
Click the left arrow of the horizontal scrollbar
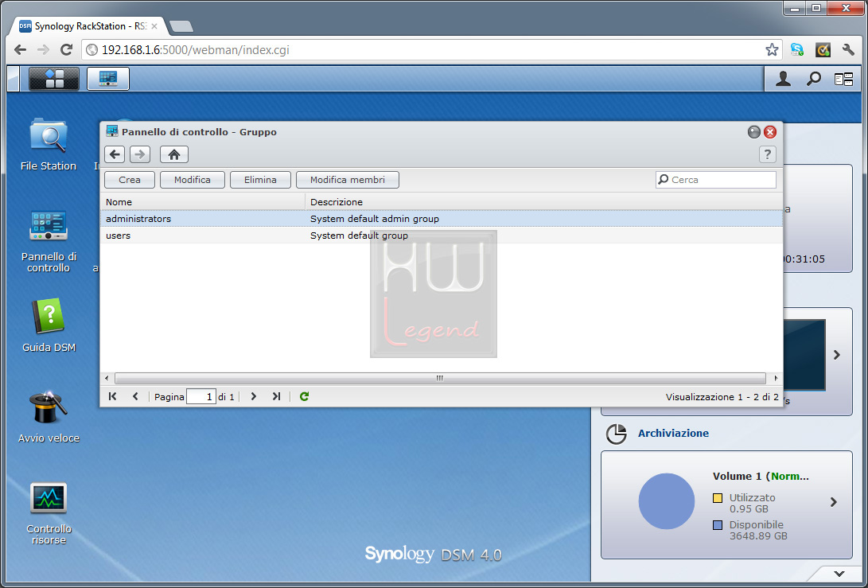point(107,378)
